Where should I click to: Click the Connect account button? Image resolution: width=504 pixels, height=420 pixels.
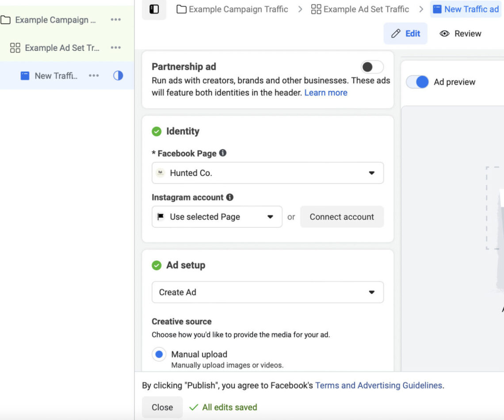342,217
